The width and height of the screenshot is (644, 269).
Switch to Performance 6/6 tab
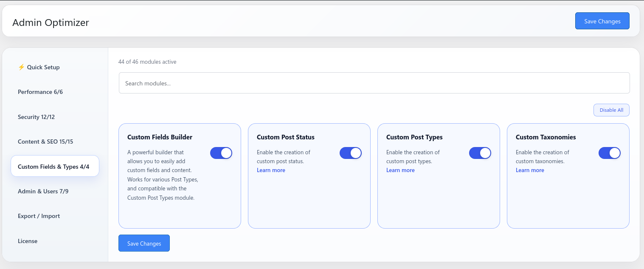55,92
